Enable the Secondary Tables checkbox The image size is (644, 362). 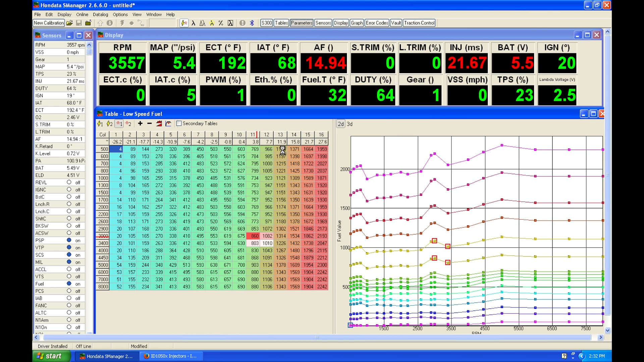(x=179, y=124)
